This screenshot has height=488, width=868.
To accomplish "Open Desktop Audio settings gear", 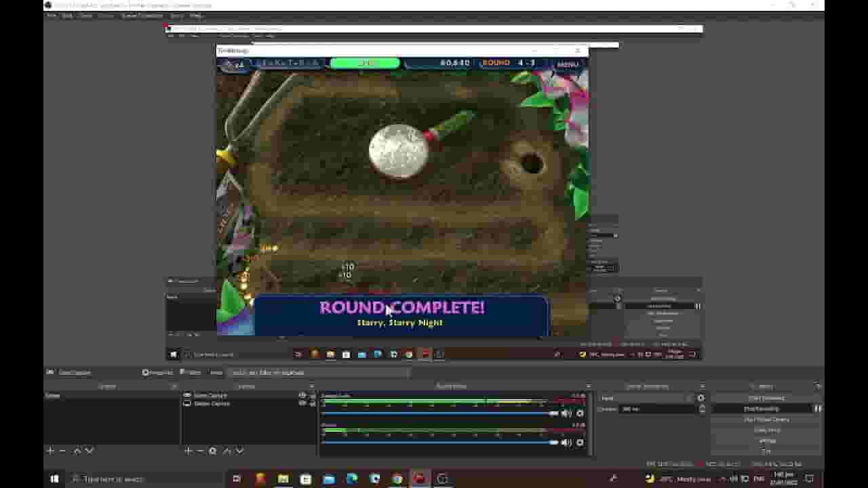I will tap(580, 413).
